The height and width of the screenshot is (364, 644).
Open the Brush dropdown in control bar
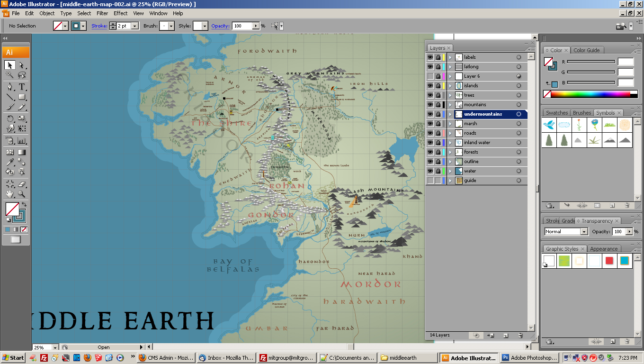pyautogui.click(x=171, y=26)
